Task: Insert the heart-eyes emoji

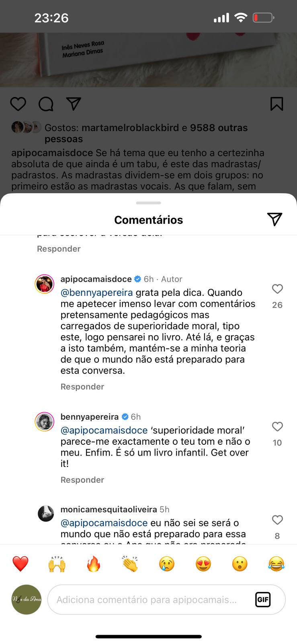Action: [x=203, y=564]
